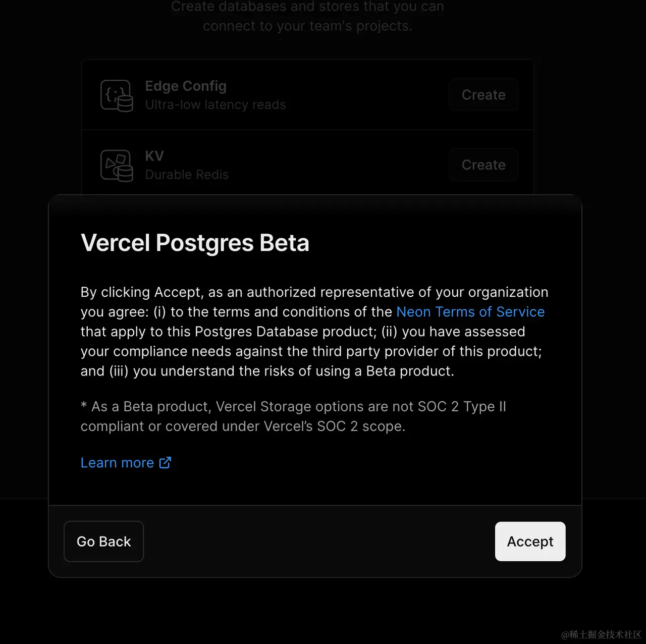Click the external link icon beside Learn more
The image size is (646, 644).
tap(166, 463)
